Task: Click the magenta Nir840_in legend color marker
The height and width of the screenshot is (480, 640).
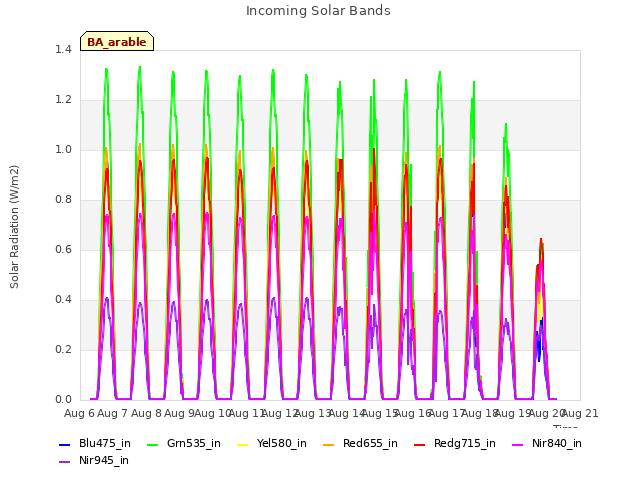Action: (x=518, y=444)
